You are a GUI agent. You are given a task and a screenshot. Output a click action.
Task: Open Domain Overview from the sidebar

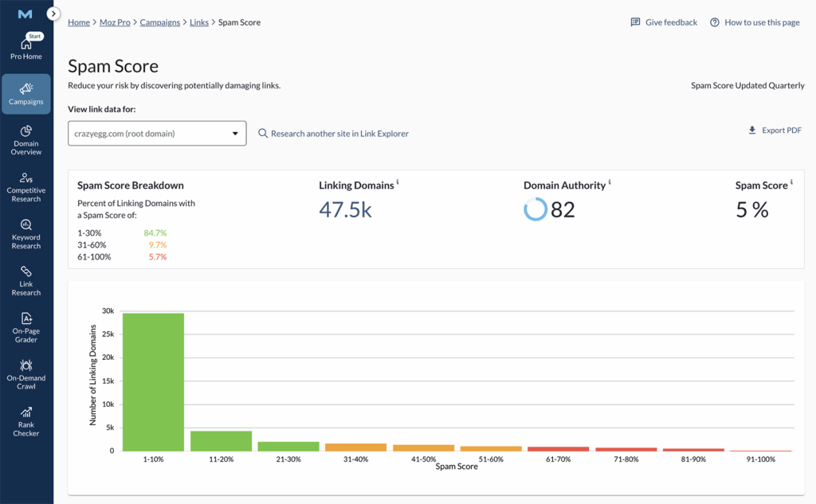pos(26,140)
